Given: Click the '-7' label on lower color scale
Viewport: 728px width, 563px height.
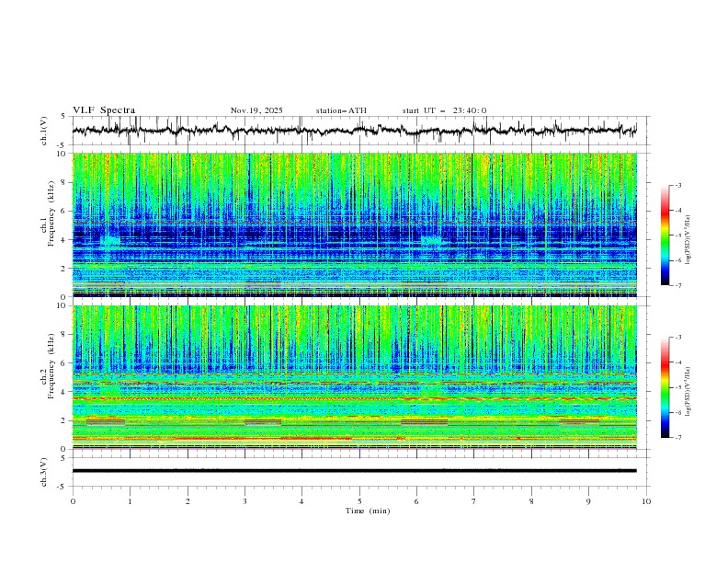Looking at the screenshot, I should 677,438.
